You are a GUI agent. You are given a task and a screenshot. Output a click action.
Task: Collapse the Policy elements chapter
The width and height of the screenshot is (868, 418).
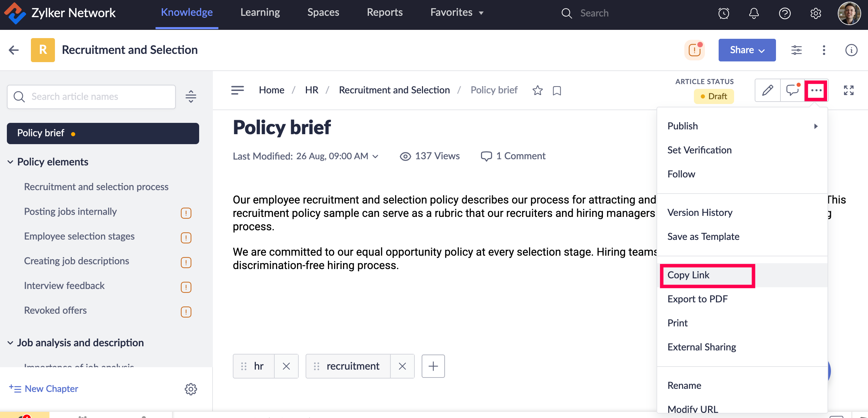10,162
